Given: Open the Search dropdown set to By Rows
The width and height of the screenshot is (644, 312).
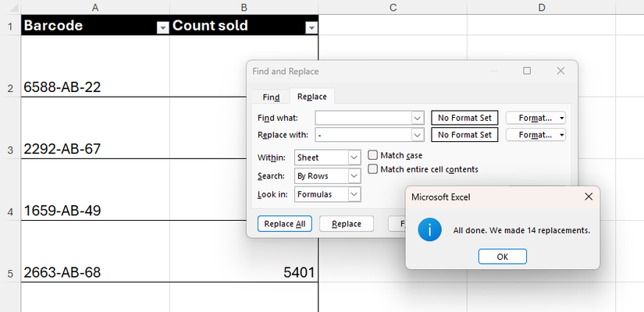Looking at the screenshot, I should click(x=328, y=176).
